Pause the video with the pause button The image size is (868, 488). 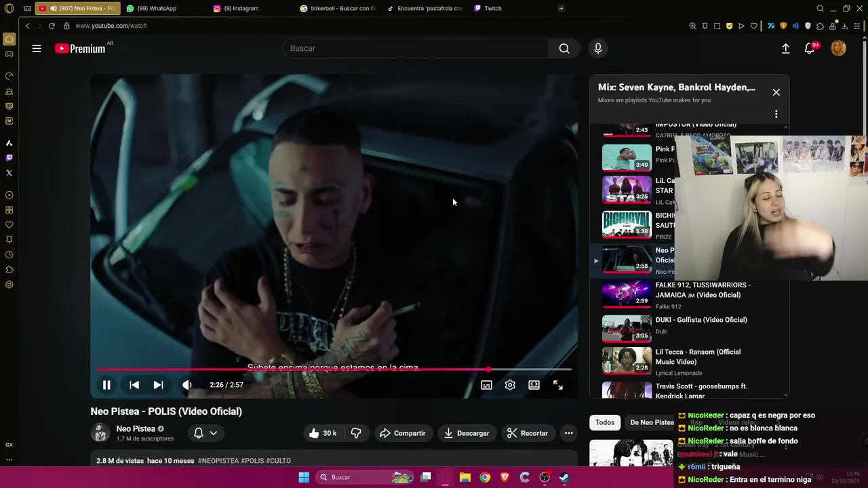(x=106, y=385)
